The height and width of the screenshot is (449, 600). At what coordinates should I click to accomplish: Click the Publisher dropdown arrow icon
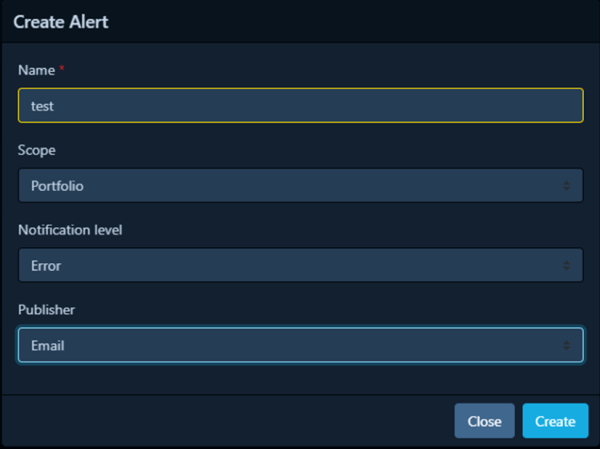pos(567,346)
